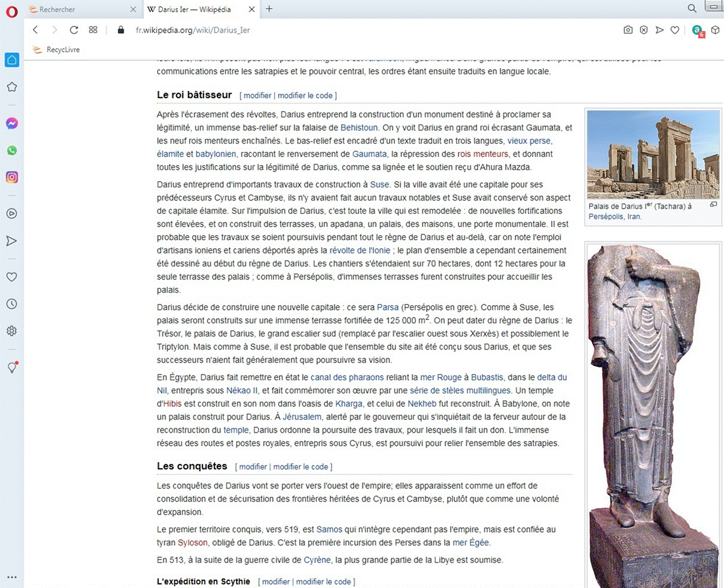Search tabs with magnifier icon
The image size is (724, 588).
point(692,8)
